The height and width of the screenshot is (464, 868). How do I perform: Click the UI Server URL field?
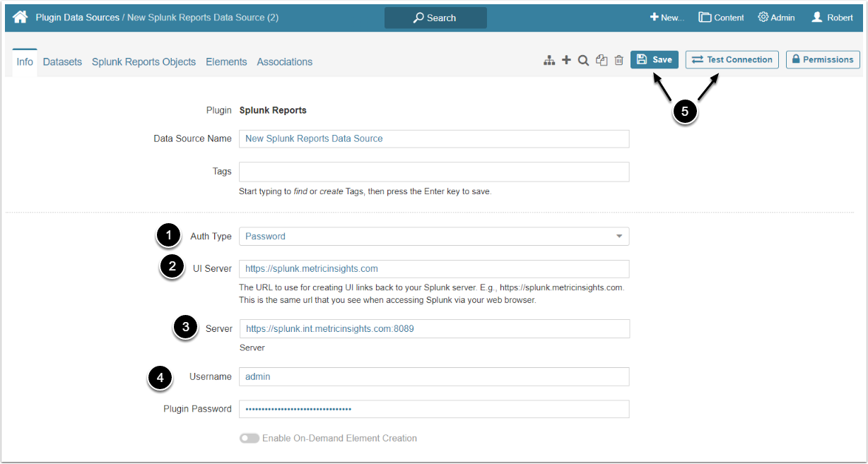click(434, 269)
